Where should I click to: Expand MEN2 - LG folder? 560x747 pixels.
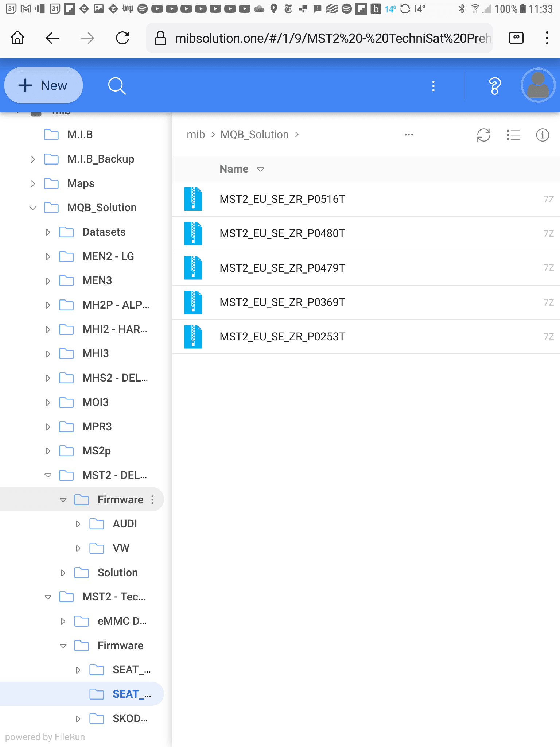48,256
